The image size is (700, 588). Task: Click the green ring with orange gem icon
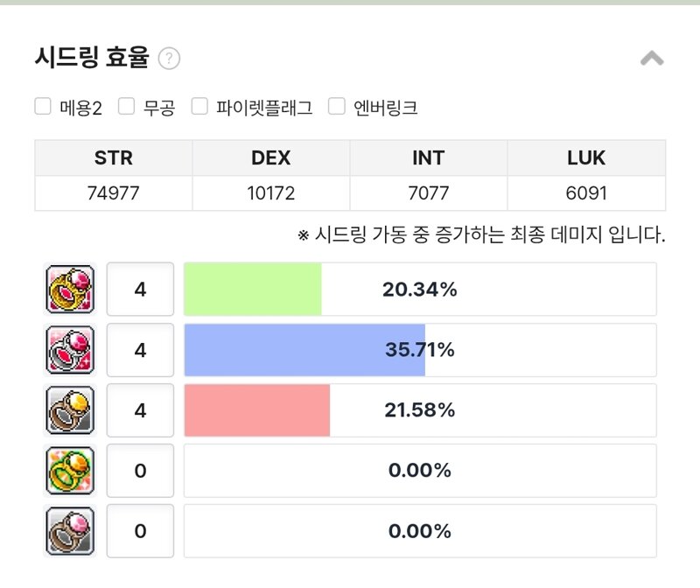70,470
